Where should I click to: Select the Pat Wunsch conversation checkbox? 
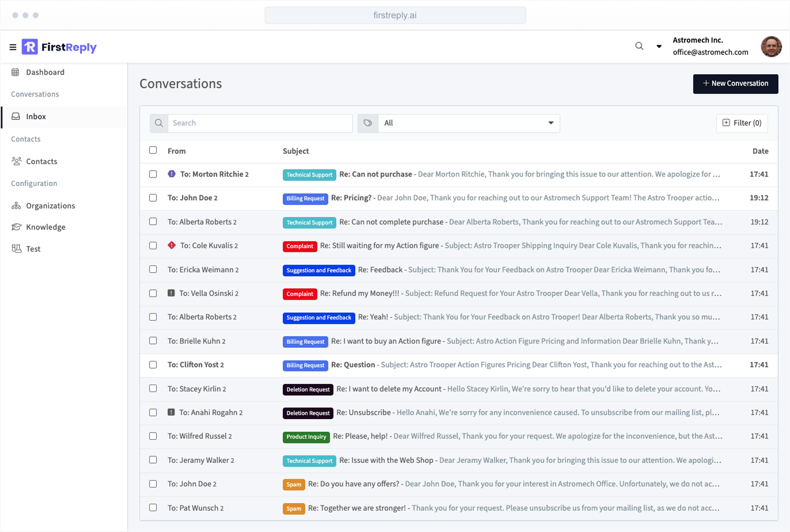click(153, 508)
